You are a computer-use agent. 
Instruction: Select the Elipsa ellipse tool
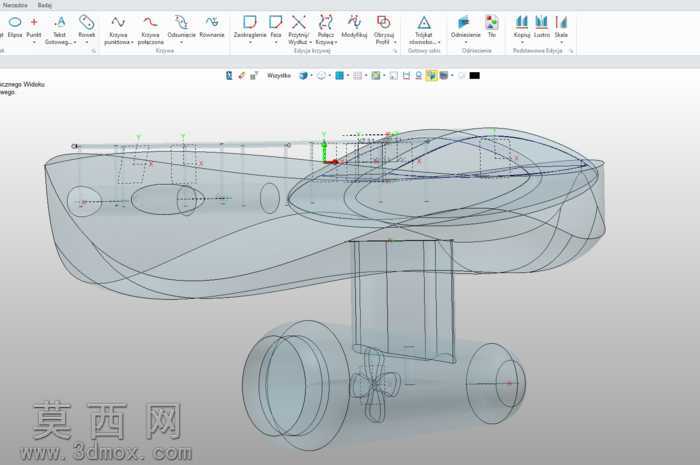(15, 26)
